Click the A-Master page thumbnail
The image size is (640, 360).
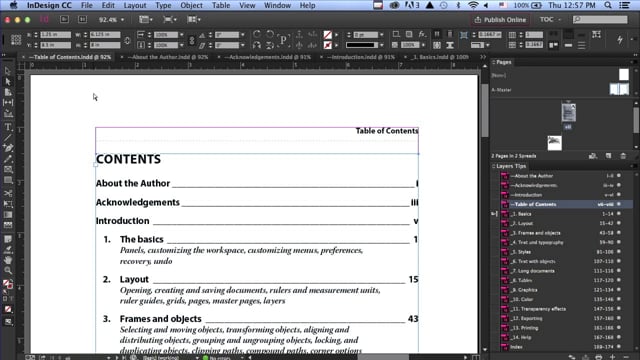[x=619, y=89]
